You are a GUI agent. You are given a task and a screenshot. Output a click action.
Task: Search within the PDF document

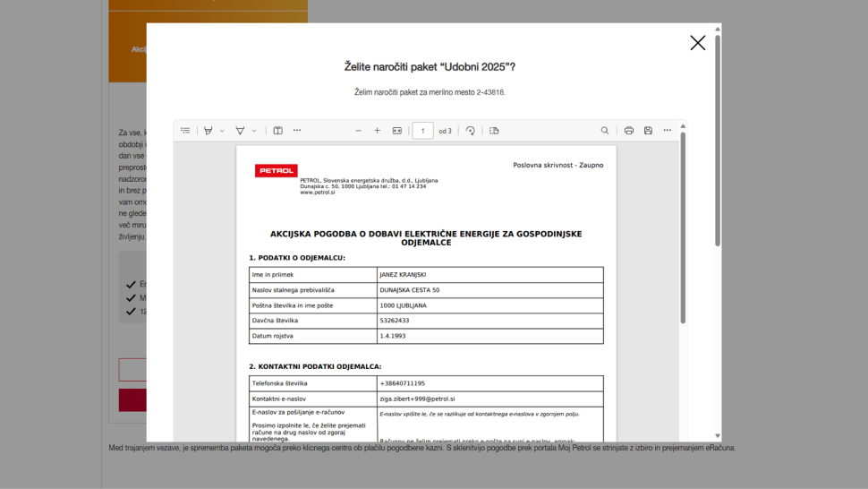[605, 131]
